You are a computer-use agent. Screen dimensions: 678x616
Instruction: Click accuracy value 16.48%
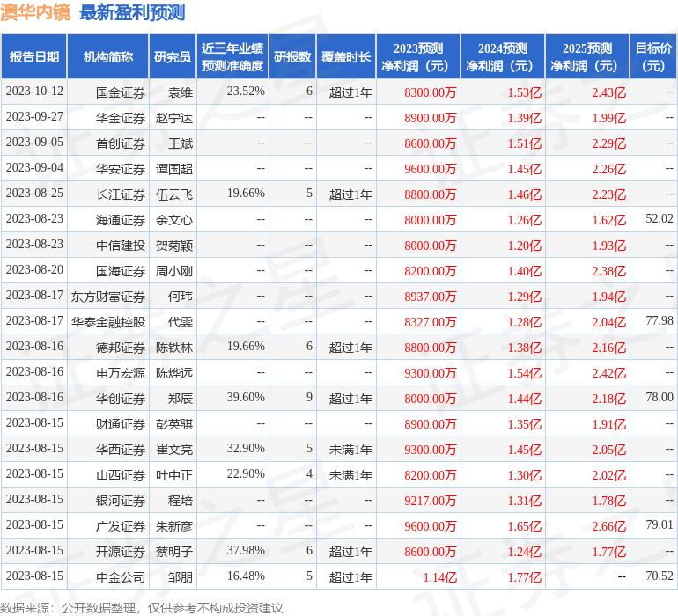coord(246,576)
